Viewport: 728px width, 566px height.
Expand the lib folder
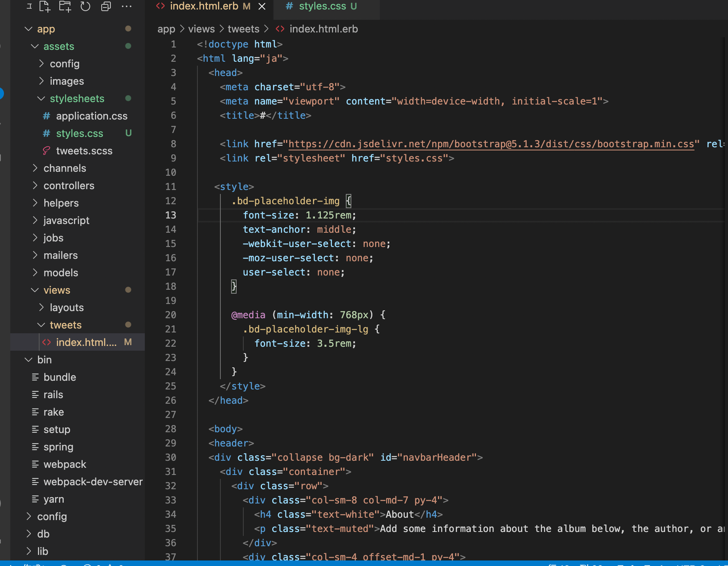point(28,551)
